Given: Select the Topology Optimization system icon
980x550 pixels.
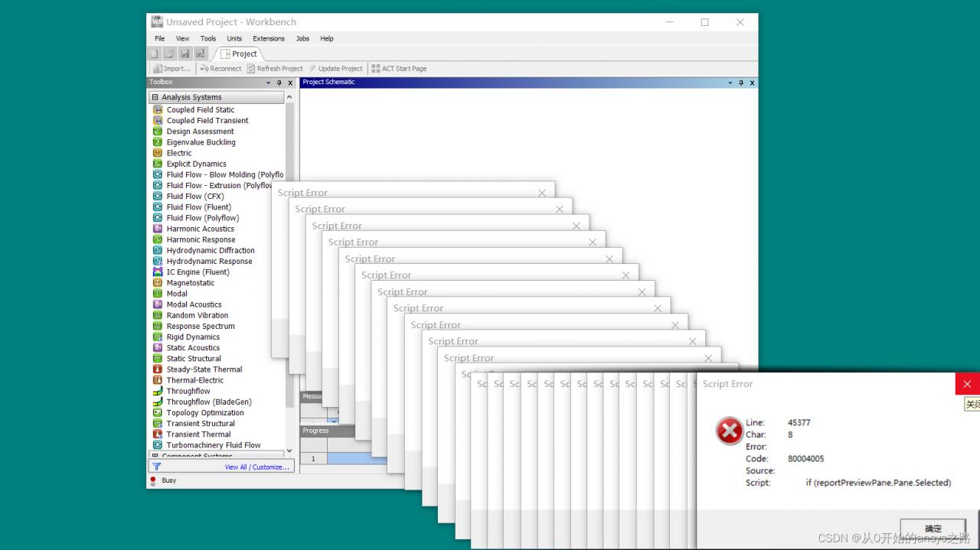Looking at the screenshot, I should pyautogui.click(x=158, y=412).
